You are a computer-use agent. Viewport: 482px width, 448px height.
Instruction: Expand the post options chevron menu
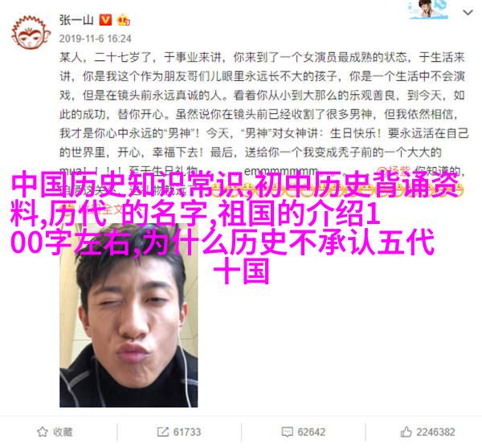point(468,13)
